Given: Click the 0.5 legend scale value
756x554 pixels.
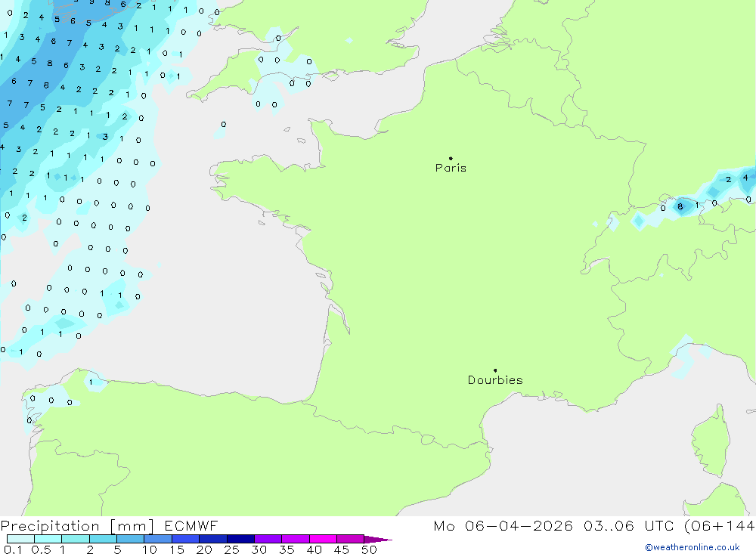Looking at the screenshot, I should [42, 549].
